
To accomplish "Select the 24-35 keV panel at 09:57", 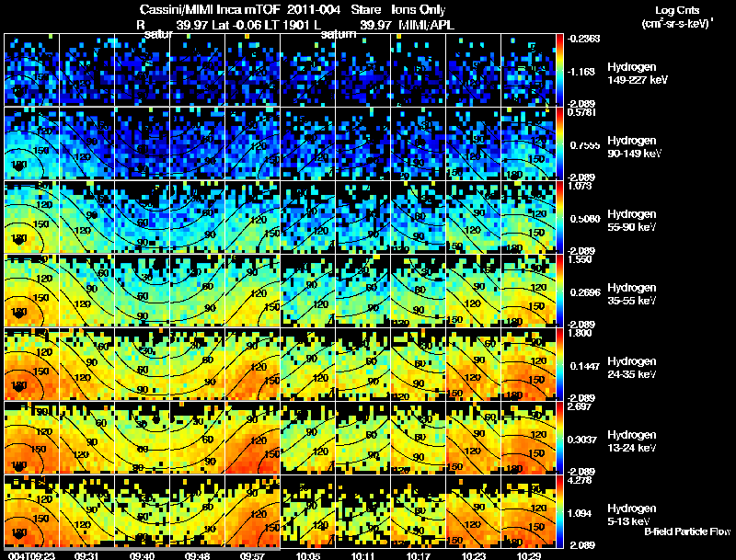I will point(252,364).
